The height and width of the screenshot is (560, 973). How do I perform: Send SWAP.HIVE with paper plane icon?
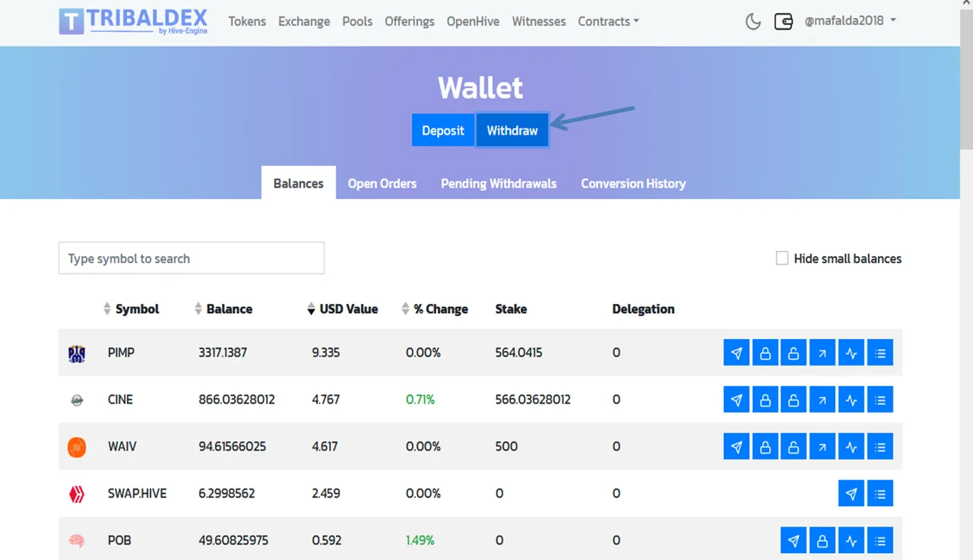click(851, 494)
